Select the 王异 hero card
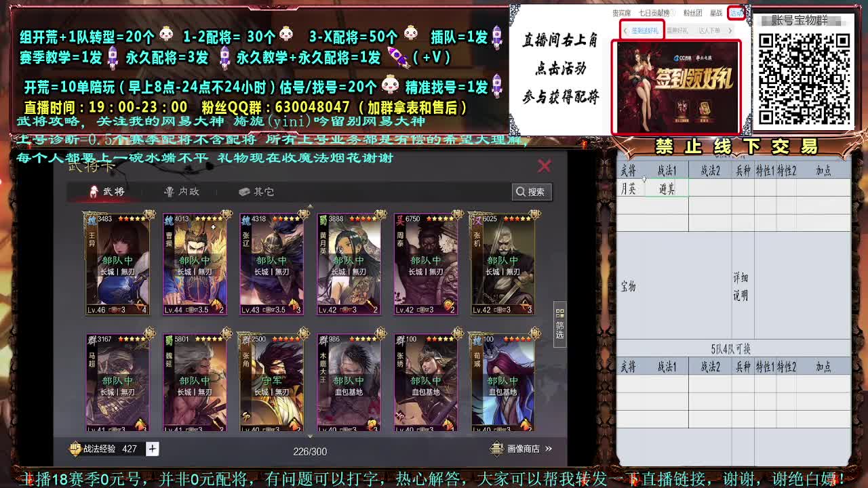The image size is (868, 488). [x=117, y=264]
